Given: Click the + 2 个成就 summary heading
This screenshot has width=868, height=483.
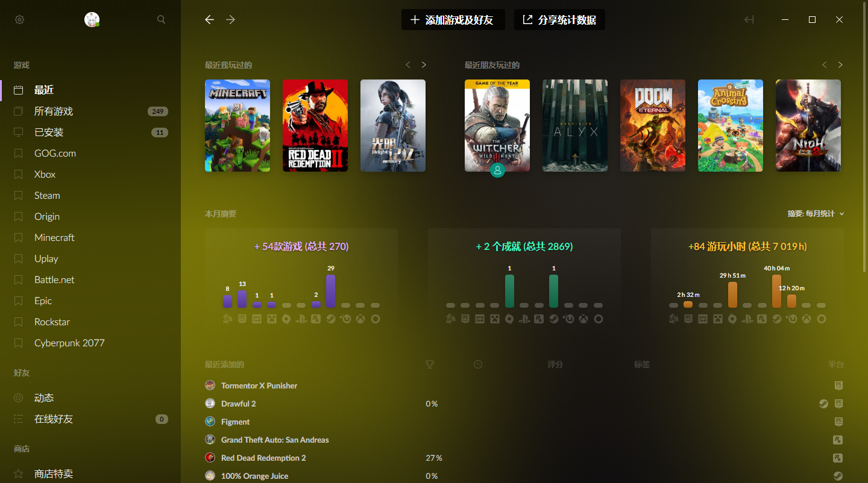Looking at the screenshot, I should (x=524, y=246).
